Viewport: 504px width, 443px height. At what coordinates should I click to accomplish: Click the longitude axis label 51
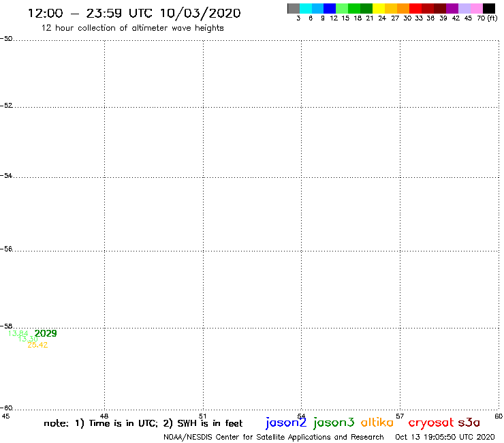coord(203,416)
